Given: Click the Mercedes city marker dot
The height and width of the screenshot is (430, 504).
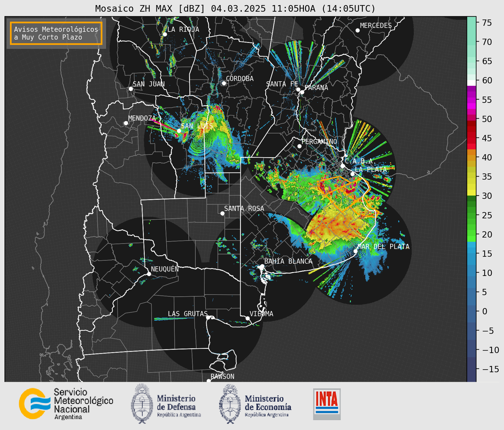Looking at the screenshot, I should [x=357, y=31].
